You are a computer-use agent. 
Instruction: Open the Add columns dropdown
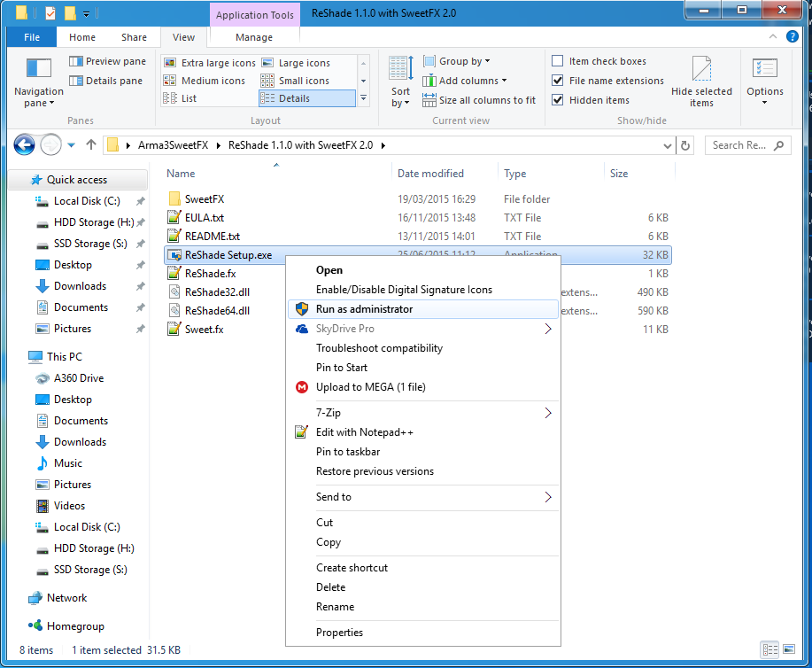coord(465,81)
